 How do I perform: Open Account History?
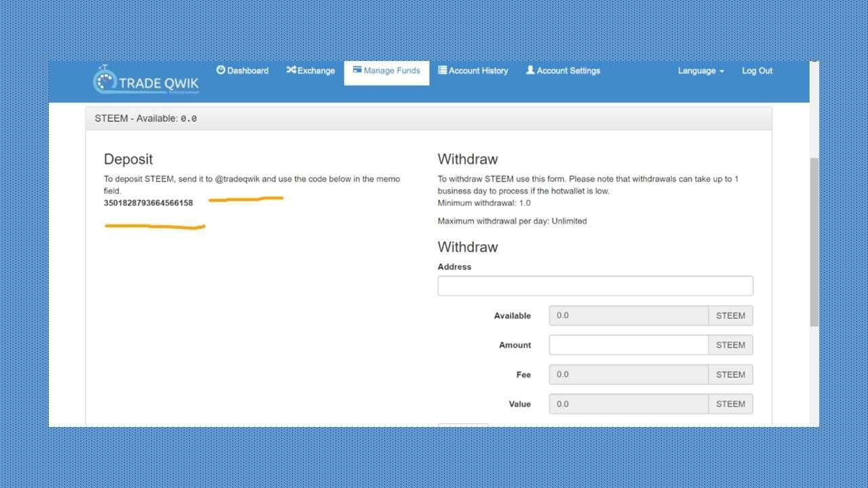pos(473,70)
